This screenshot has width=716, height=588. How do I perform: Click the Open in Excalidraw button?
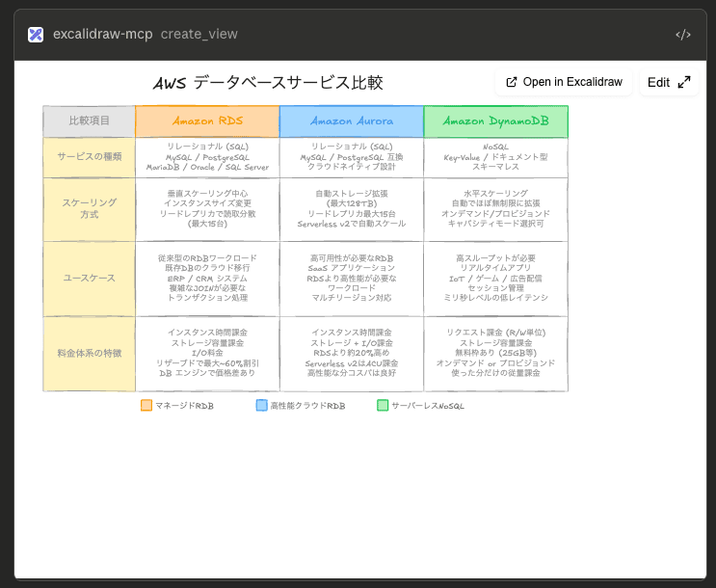564,82
